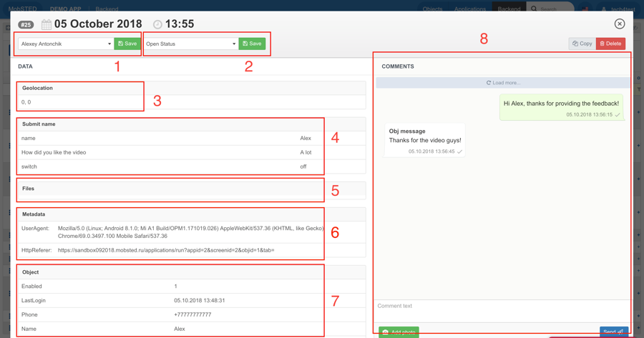Click the clock icon next to 13:55

point(157,24)
